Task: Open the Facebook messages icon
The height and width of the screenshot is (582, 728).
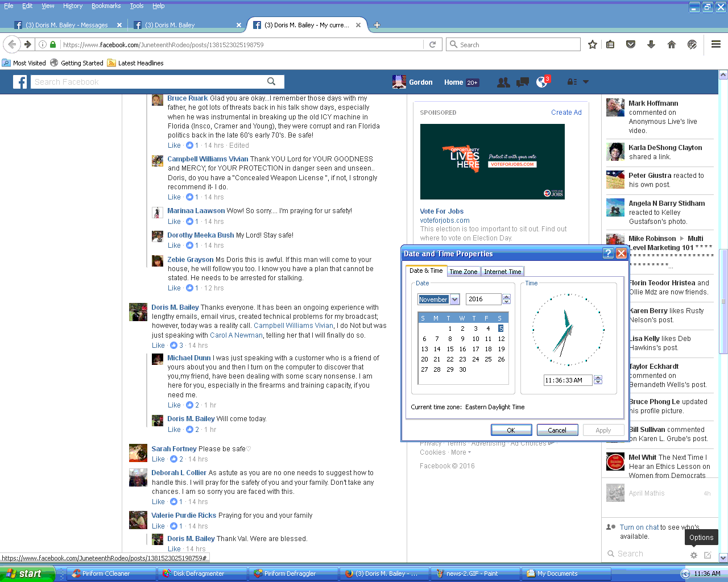Action: pos(522,82)
